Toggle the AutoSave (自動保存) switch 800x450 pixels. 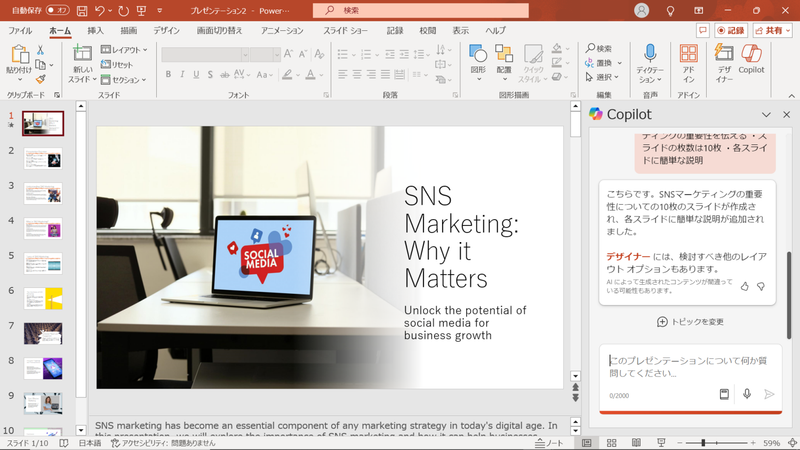tap(57, 10)
